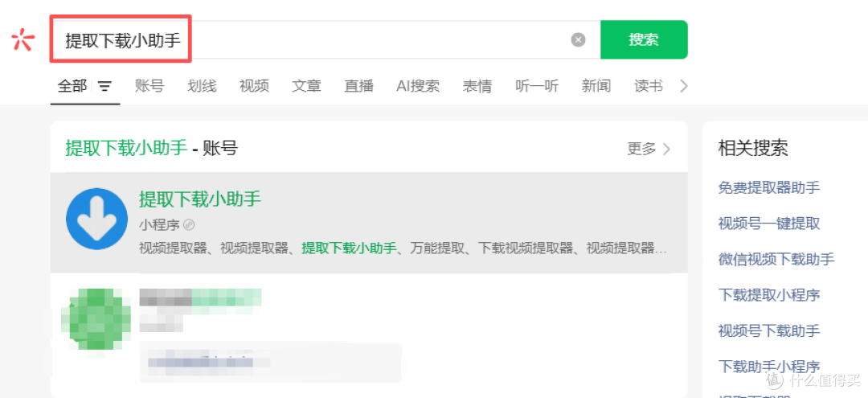Open the blue download arrow mini program icon
The image size is (868, 398).
[x=97, y=219]
